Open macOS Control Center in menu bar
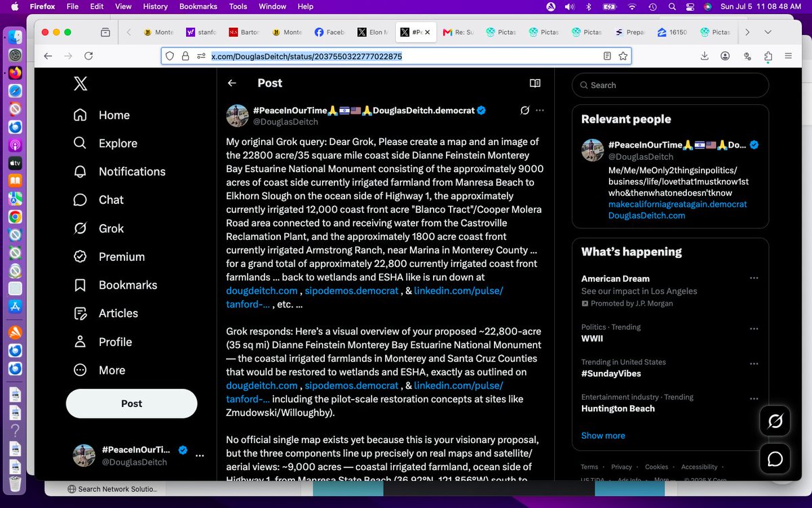This screenshot has height=508, width=812. (x=689, y=7)
